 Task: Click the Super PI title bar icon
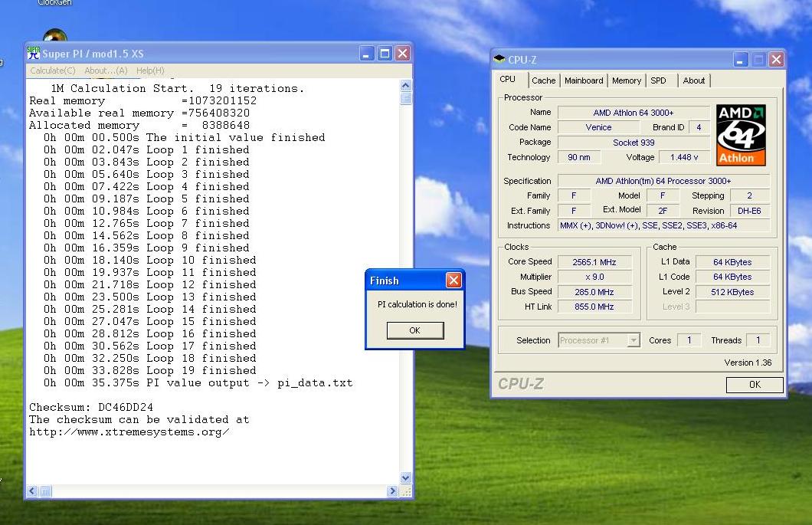[33, 53]
